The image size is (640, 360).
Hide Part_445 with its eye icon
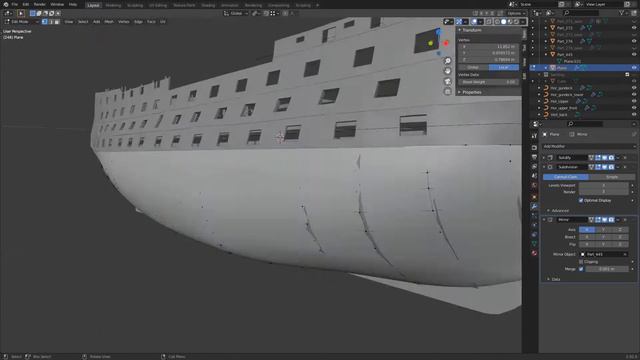click(634, 55)
